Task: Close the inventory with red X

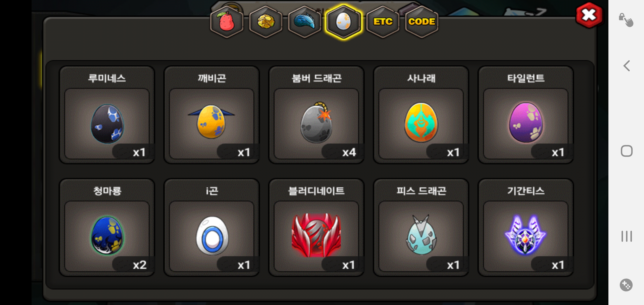Action: [x=589, y=15]
